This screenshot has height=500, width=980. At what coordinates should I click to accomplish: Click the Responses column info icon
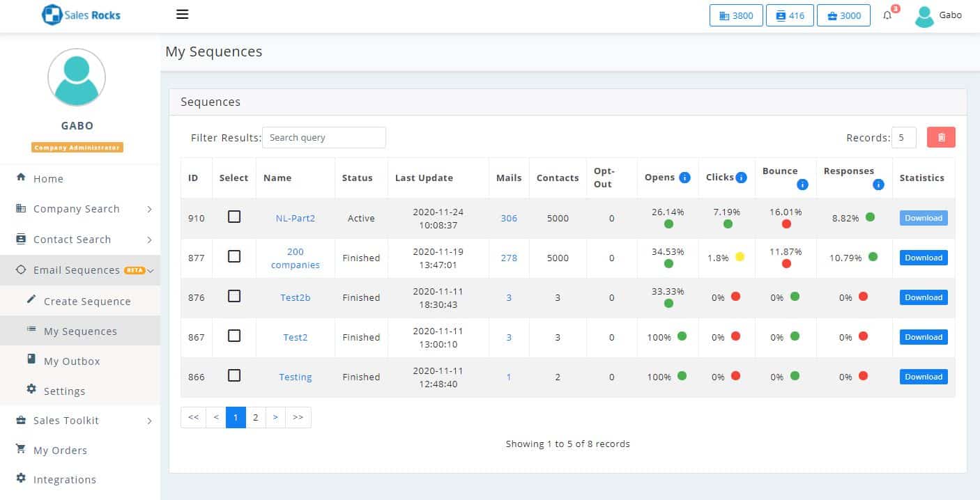[x=878, y=185]
